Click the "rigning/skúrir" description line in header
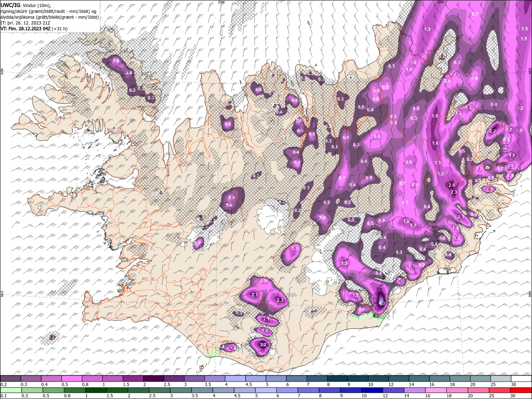This screenshot has height=399, width=532. (49, 11)
